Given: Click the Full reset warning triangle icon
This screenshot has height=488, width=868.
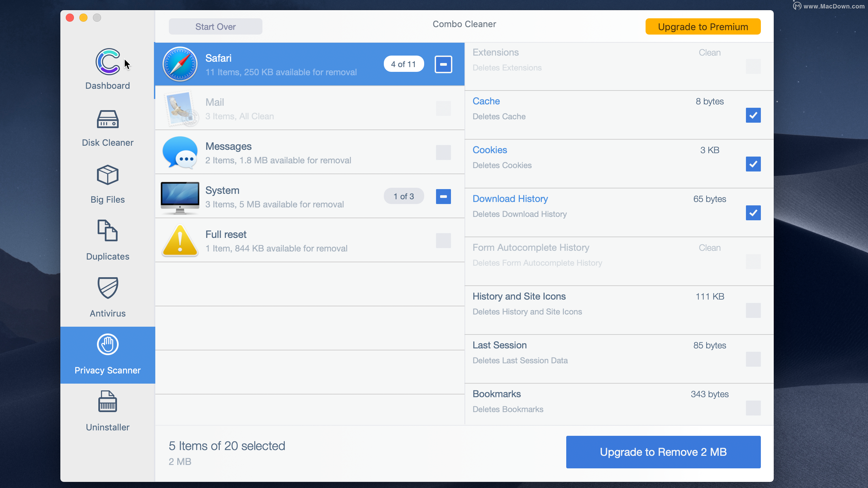Looking at the screenshot, I should (x=180, y=240).
